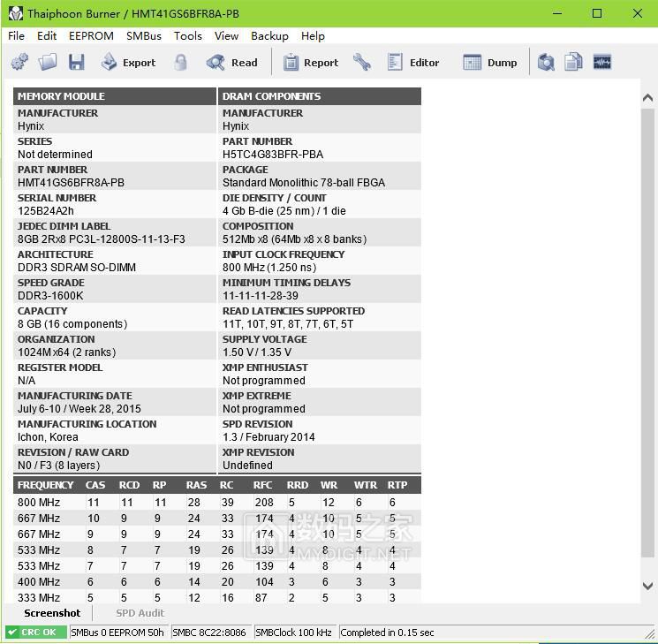
Task: Click the 400 MHz frequency row
Action: (x=217, y=581)
